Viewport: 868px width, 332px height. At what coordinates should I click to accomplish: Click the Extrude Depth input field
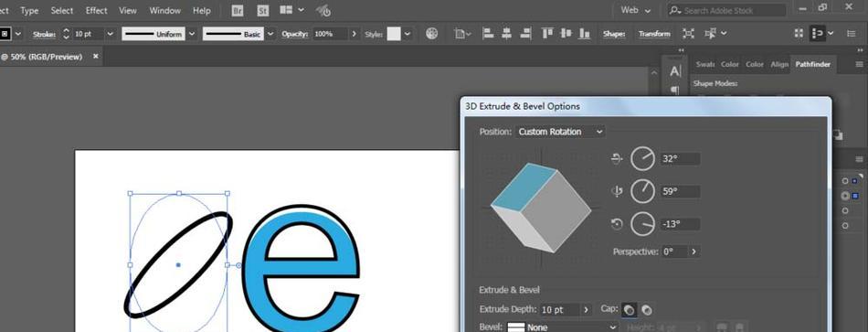point(560,310)
